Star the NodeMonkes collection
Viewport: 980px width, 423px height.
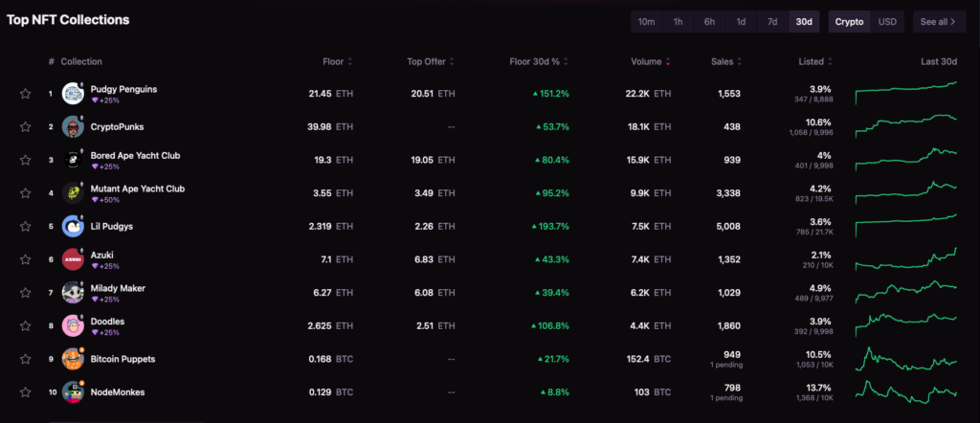pos(25,392)
